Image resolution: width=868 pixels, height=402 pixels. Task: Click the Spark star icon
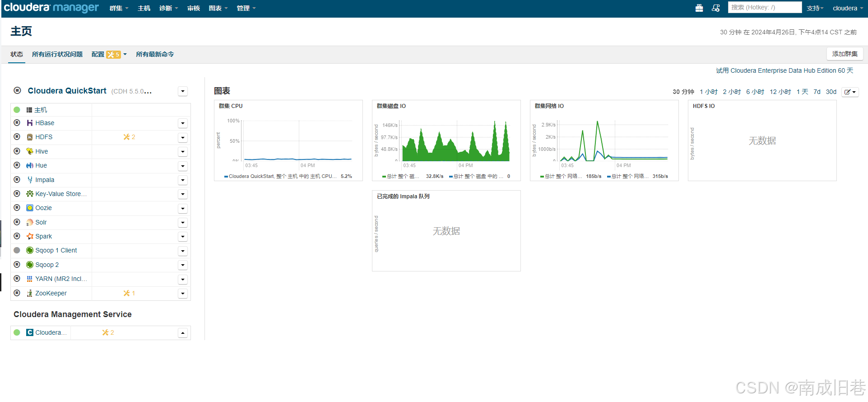(30, 236)
